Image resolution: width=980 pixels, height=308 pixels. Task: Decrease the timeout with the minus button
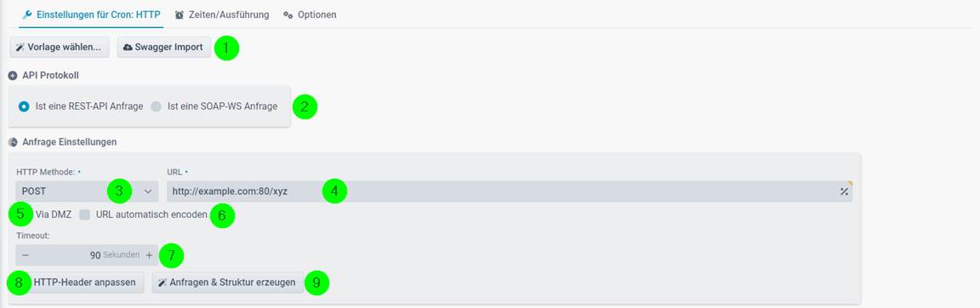[x=25, y=255]
